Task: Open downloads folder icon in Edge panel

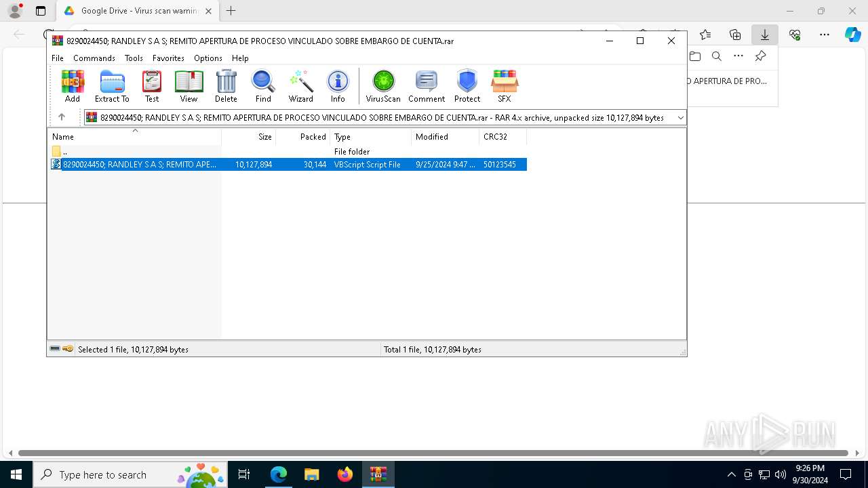Action: point(695,56)
